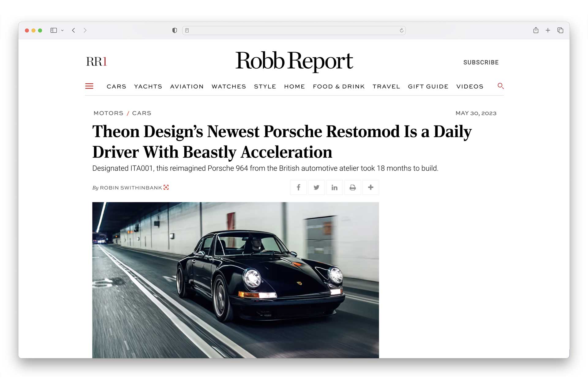Screen dimensions: 588x392
Task: Open privacy report shield icon
Action: coord(175,30)
